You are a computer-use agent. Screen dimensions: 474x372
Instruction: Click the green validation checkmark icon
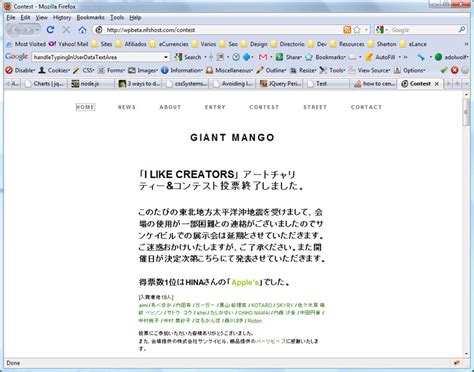[444, 70]
